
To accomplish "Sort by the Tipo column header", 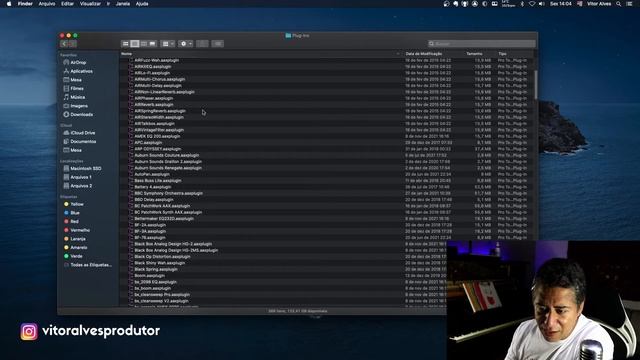I will (x=502, y=54).
